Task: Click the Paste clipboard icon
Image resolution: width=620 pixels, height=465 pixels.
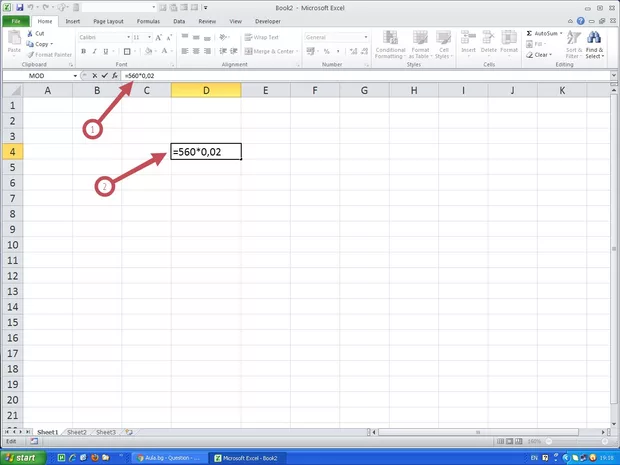Action: pos(14,38)
